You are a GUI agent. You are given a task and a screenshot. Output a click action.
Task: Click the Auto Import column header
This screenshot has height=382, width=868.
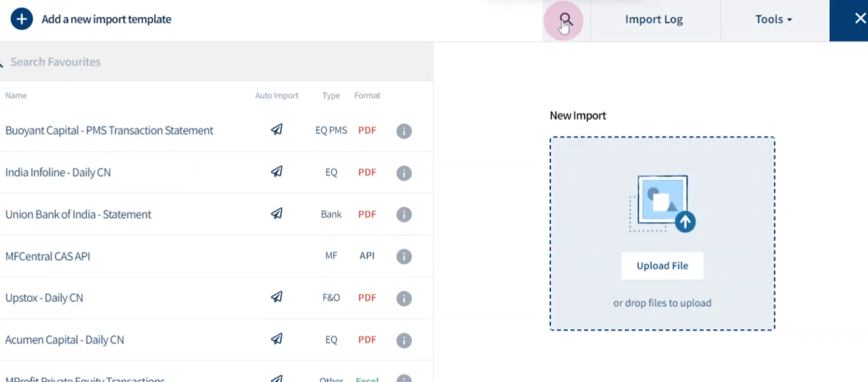tap(277, 96)
